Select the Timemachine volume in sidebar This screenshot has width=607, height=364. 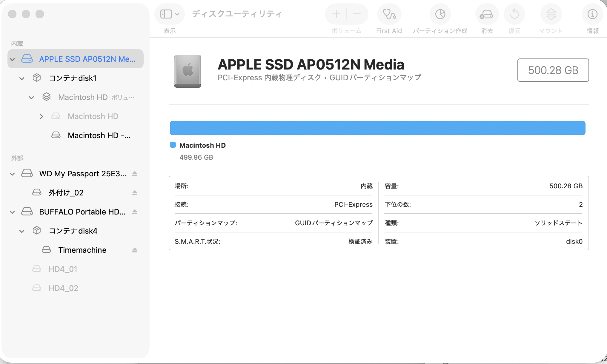[x=82, y=250]
